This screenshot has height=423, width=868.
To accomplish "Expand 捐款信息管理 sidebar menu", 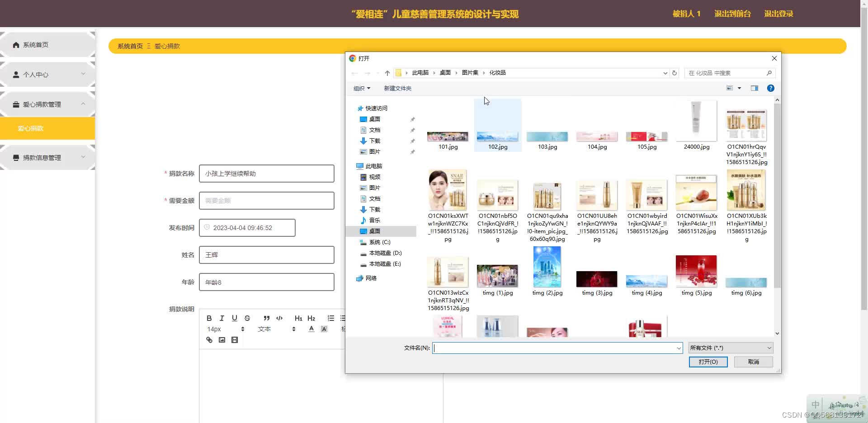I will 47,158.
